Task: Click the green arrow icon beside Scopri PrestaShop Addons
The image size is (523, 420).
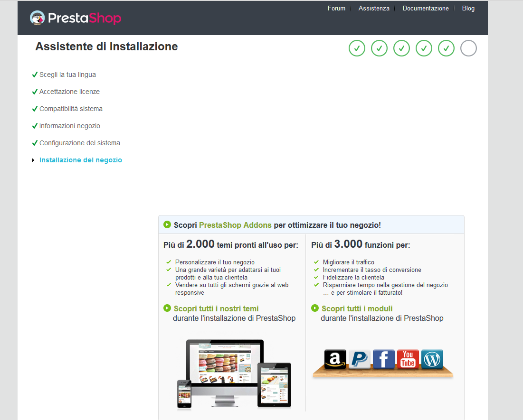Action: coord(167,224)
